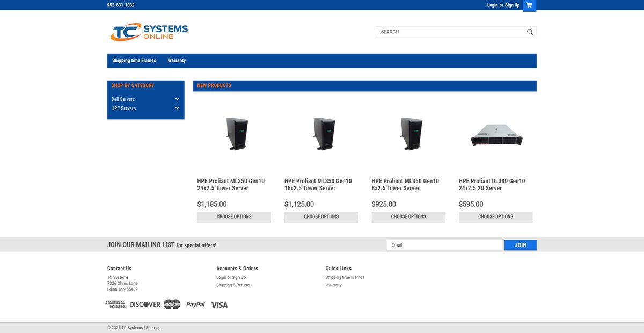Open HPE Proliant DL380 Gen10 24x2.5 title
Viewport: 644px width, 333px height.
click(492, 185)
